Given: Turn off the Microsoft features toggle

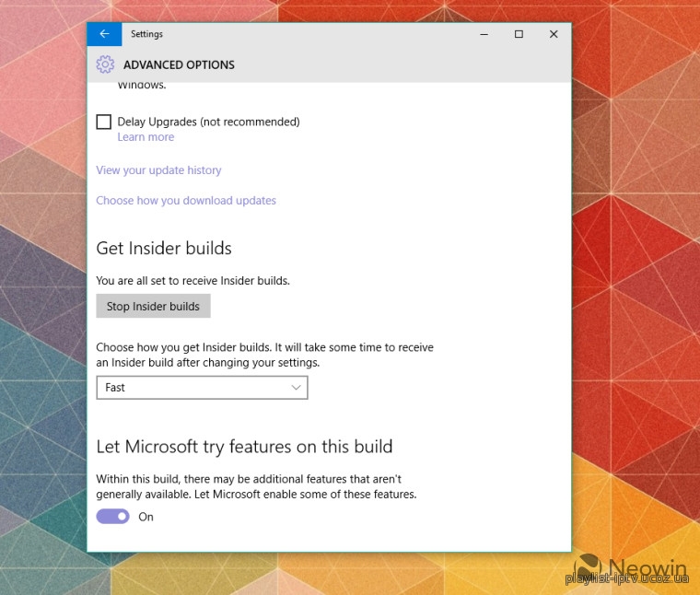Looking at the screenshot, I should click(113, 517).
